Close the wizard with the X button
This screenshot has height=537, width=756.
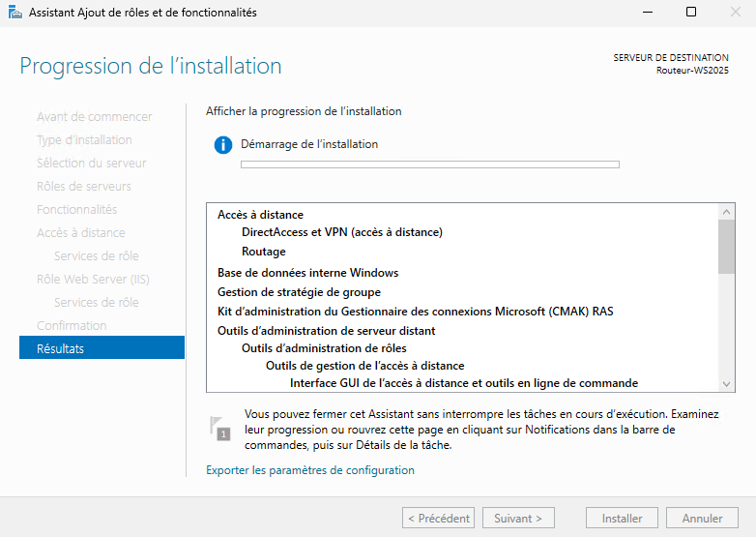click(x=735, y=12)
